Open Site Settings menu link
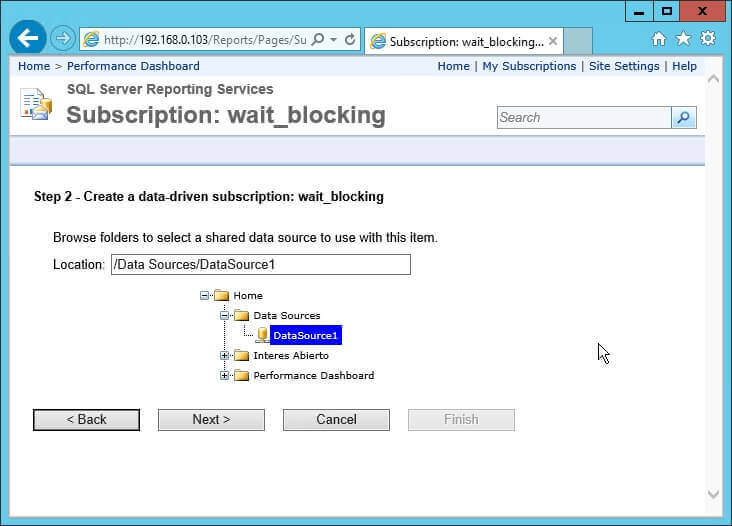 click(x=624, y=66)
